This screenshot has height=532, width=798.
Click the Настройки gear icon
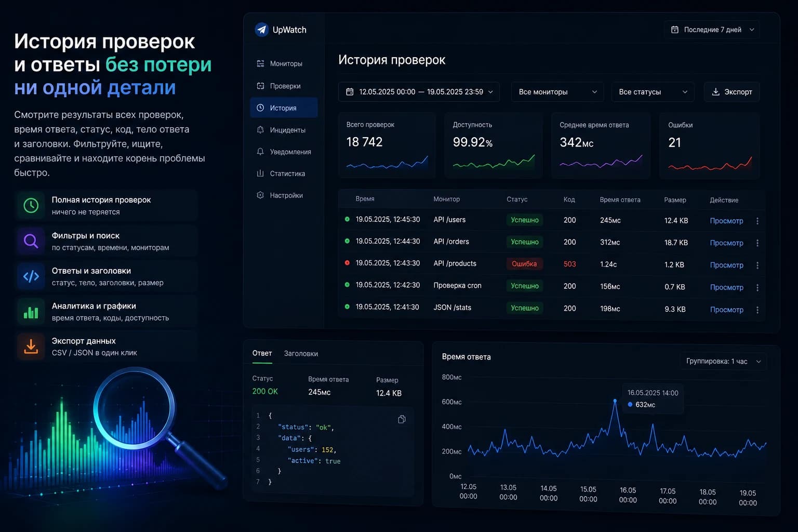click(260, 195)
